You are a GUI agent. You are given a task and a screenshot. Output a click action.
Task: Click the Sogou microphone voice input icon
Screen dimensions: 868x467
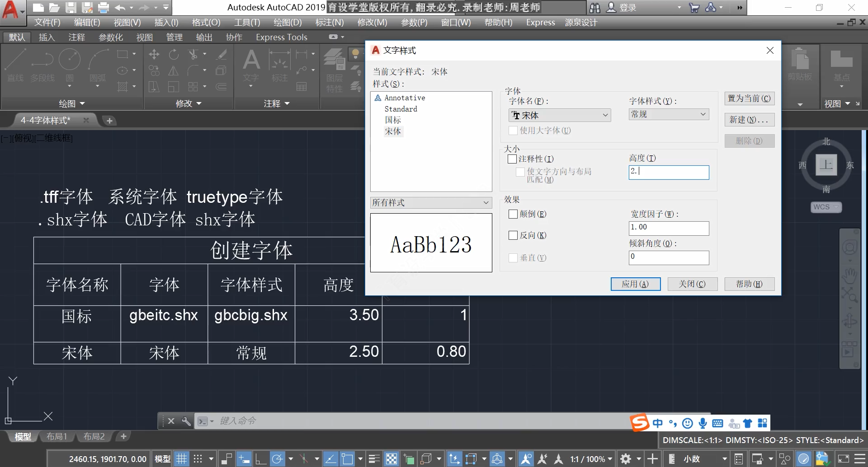point(703,423)
